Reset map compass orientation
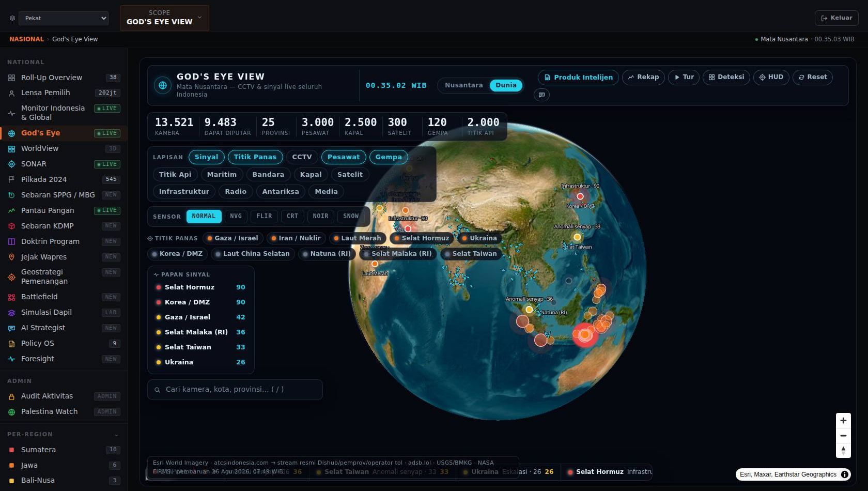 pyautogui.click(x=843, y=451)
